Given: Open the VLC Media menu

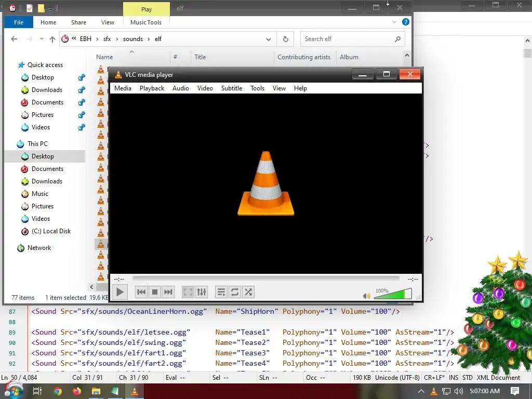Looking at the screenshot, I should [x=123, y=88].
